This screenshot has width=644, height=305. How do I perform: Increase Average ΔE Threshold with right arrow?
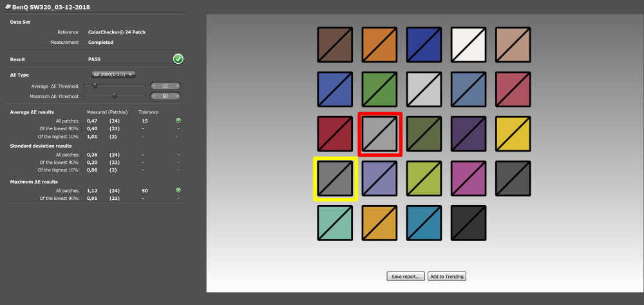[178, 86]
